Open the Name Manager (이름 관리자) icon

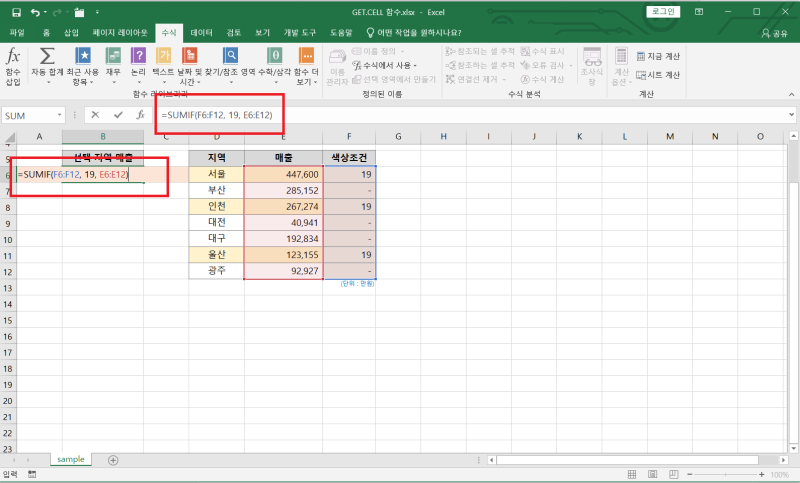(x=337, y=67)
